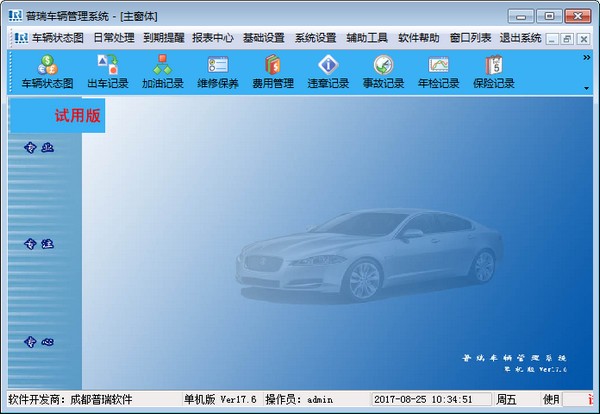Restore the inner child window
The height and width of the screenshot is (414, 600).
point(568,39)
